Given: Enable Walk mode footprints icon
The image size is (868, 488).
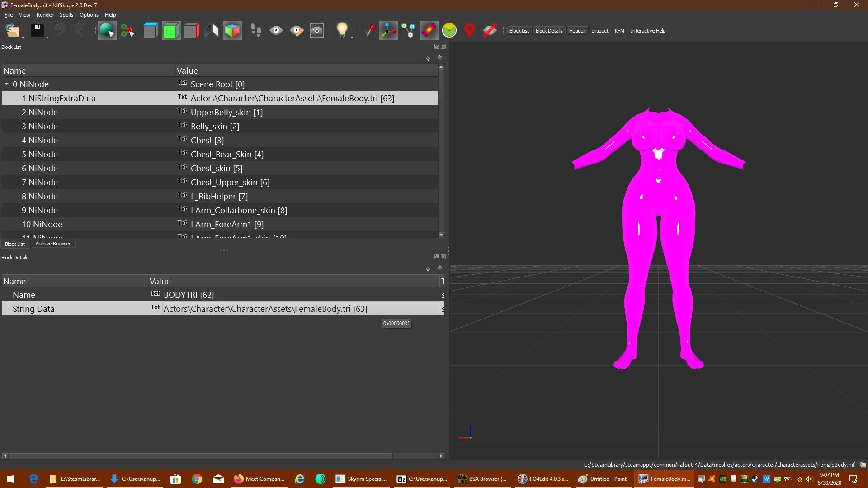Looking at the screenshot, I should pyautogui.click(x=256, y=31).
